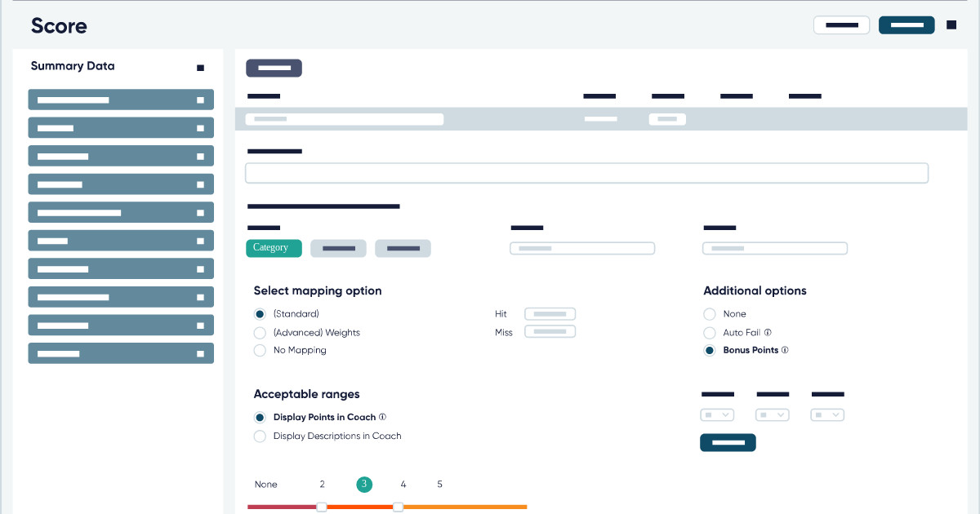Click the info icon after Display Points in Coach

coord(383,417)
